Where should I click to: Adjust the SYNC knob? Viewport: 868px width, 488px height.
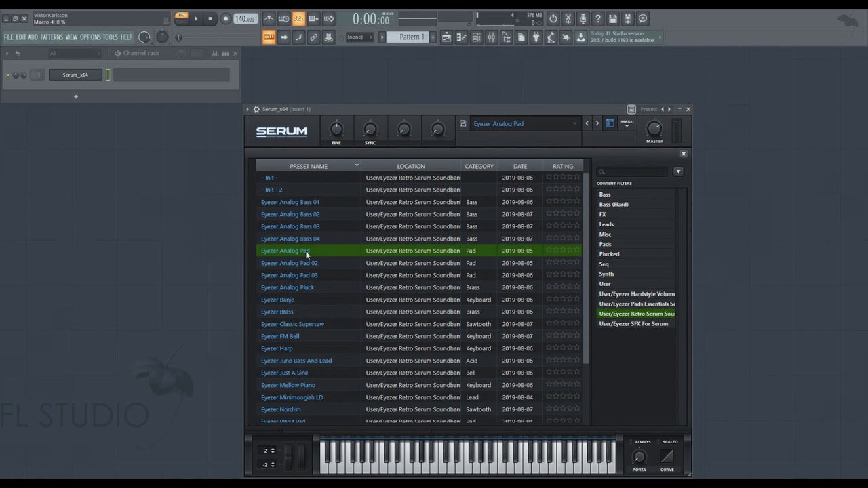(370, 129)
